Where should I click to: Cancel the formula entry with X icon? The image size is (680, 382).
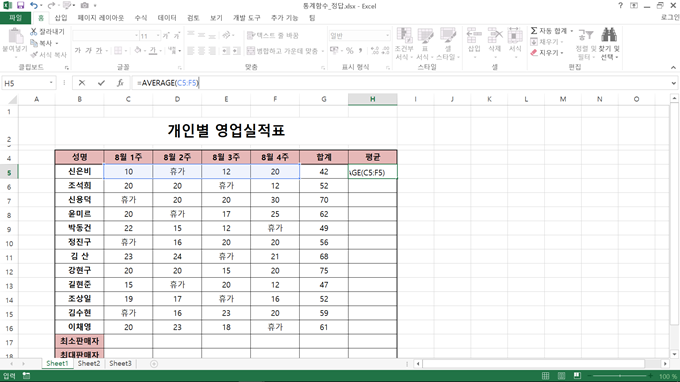click(x=82, y=83)
